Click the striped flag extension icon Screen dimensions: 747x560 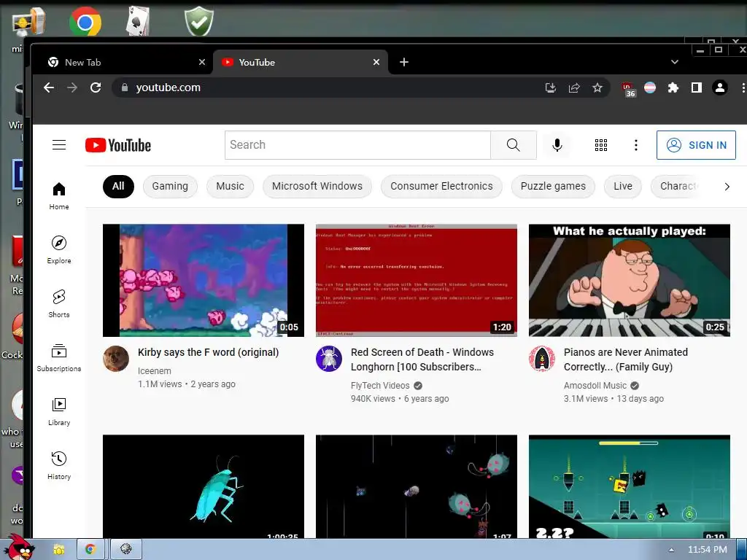pos(650,87)
